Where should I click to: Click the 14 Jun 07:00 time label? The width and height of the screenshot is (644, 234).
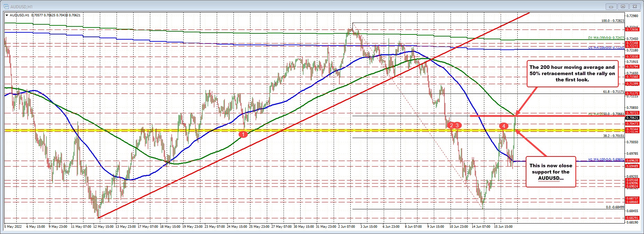point(481,227)
